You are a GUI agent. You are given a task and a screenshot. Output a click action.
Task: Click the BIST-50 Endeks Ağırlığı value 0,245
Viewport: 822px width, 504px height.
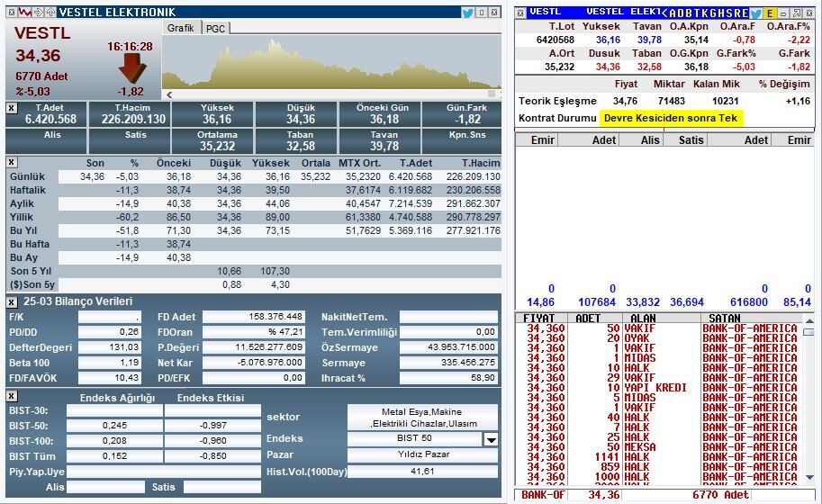(x=114, y=426)
